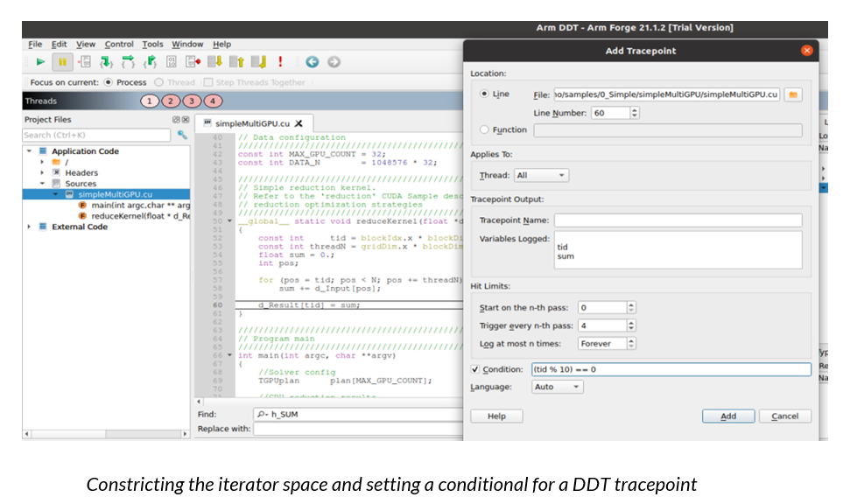
Task: Switch to the simpleMultiGPU.cu tab
Action: click(253, 123)
